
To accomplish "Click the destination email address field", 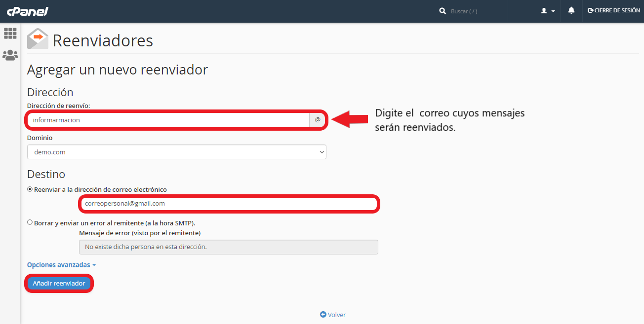I will [229, 203].
